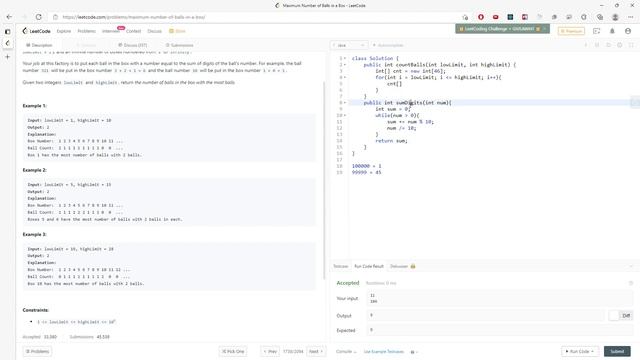Click the Autocomplete option
This screenshot has height=360, width=640.
pos(388,45)
